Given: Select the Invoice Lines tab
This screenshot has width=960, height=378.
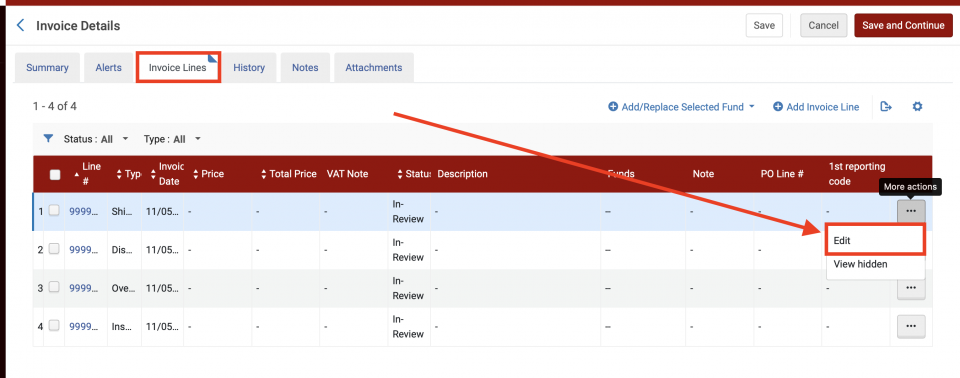Looking at the screenshot, I should (x=178, y=68).
